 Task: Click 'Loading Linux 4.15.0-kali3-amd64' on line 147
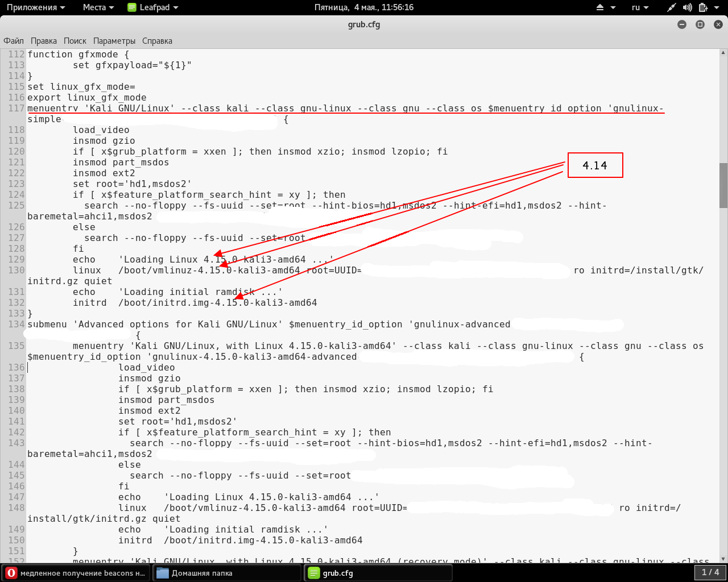click(260, 497)
